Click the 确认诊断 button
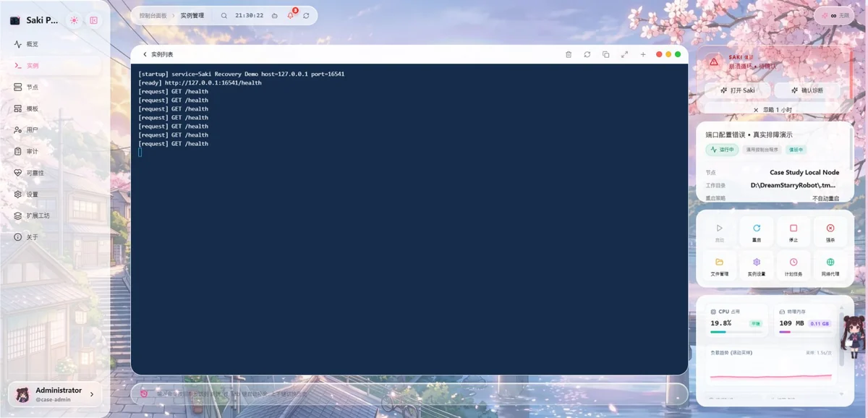 pyautogui.click(x=807, y=90)
